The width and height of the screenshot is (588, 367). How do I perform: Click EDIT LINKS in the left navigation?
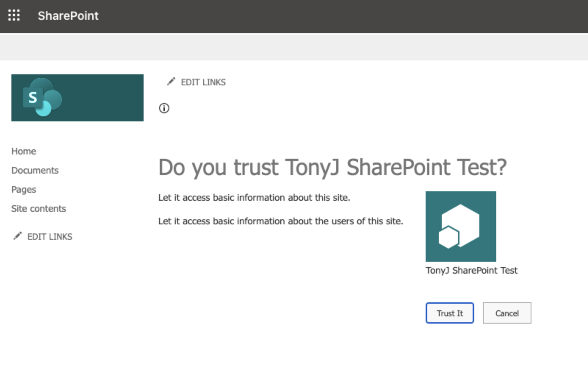coord(50,236)
